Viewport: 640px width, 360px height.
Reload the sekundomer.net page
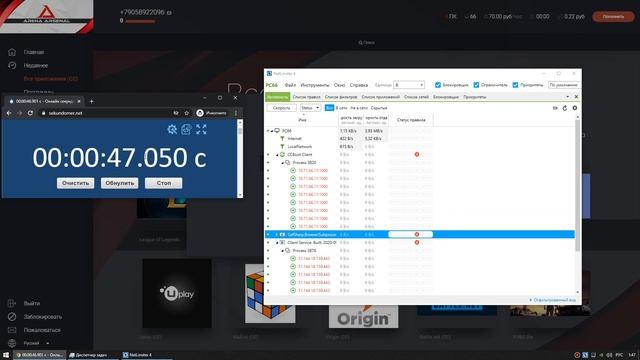30,113
